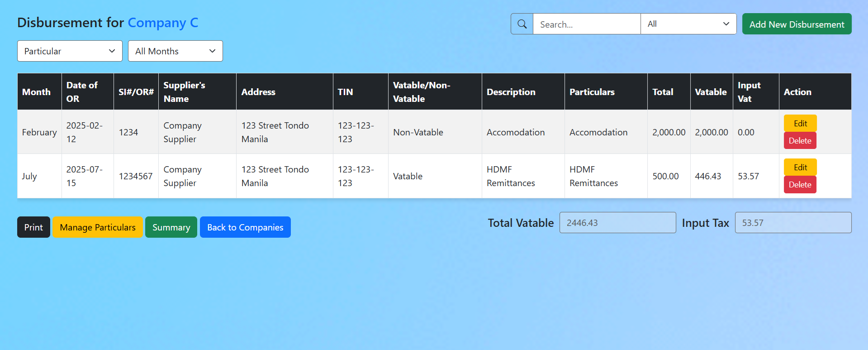Go Back to Companies
This screenshot has width=868, height=350.
point(245,227)
